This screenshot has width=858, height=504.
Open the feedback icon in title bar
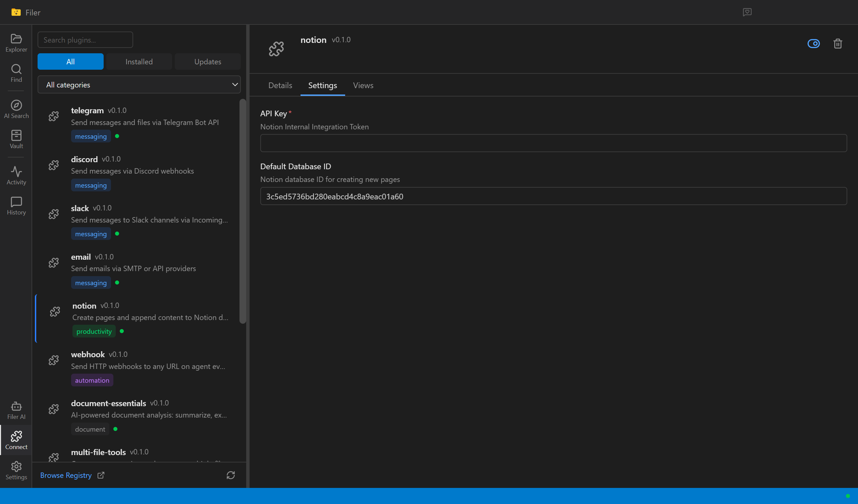coord(747,12)
